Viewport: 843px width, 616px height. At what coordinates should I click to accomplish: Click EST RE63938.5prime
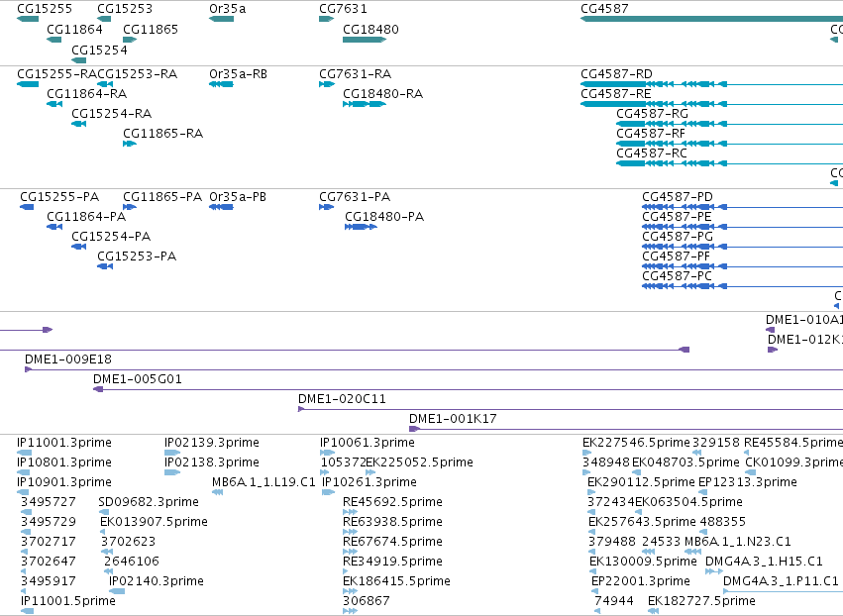(350, 532)
